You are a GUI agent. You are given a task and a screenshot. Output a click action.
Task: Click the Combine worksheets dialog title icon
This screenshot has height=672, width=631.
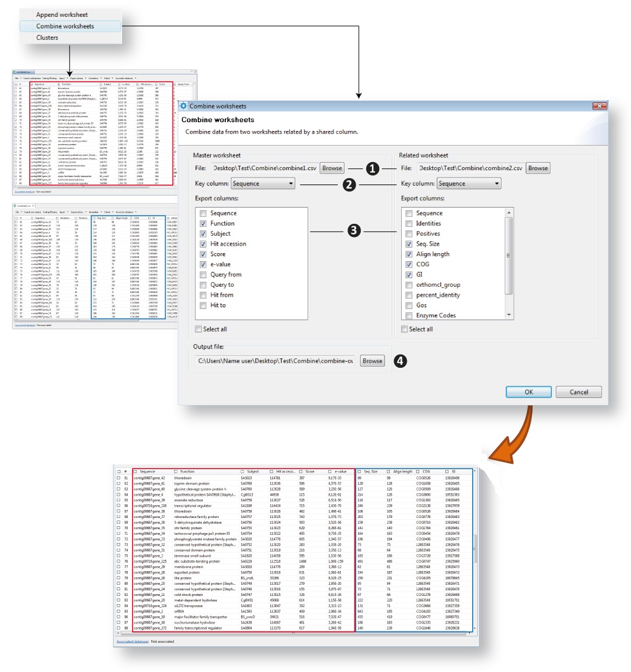pos(184,106)
